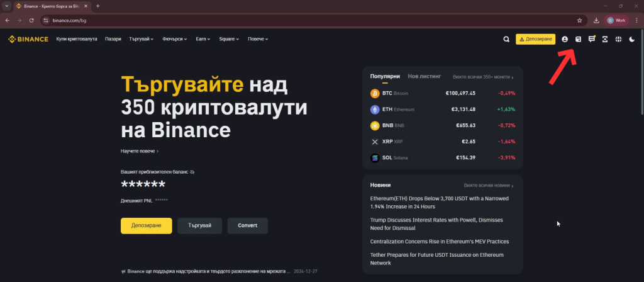Image resolution: width=644 pixels, height=282 pixels.
Task: Close the Binance browser tab
Action: pyautogui.click(x=86, y=6)
